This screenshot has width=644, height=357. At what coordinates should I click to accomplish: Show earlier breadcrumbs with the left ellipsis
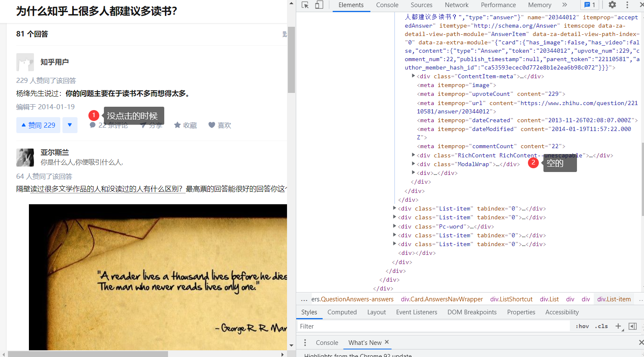(304, 299)
